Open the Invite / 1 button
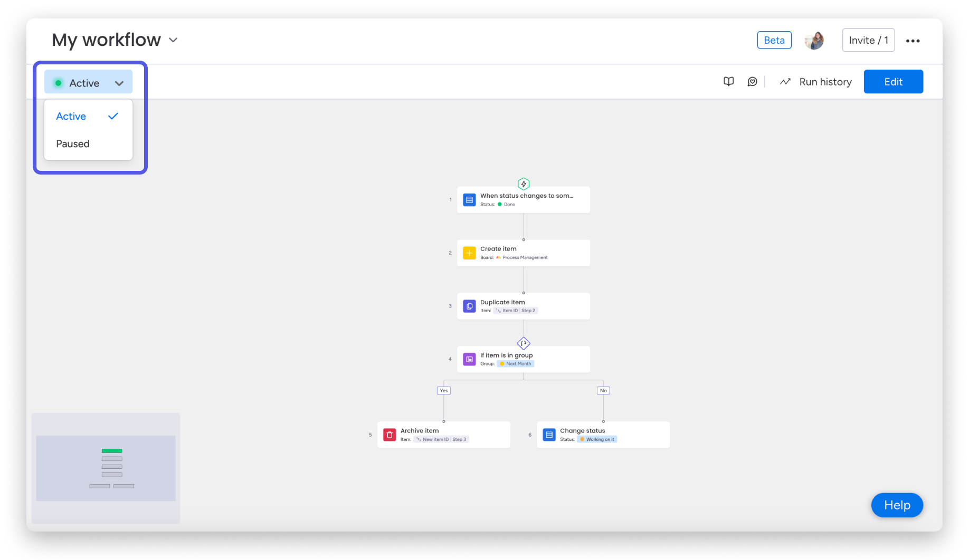969x560 pixels. click(868, 40)
